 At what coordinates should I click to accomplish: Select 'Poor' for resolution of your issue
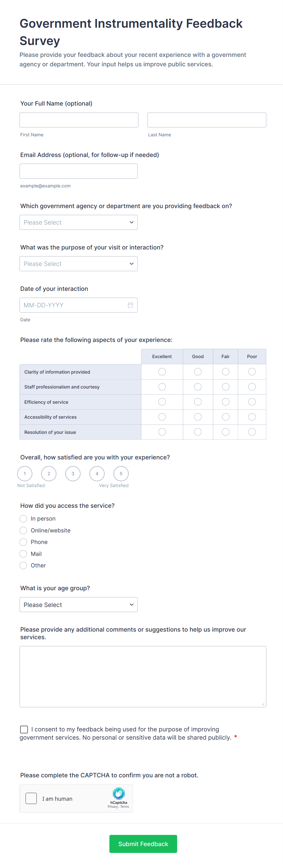coord(252,432)
